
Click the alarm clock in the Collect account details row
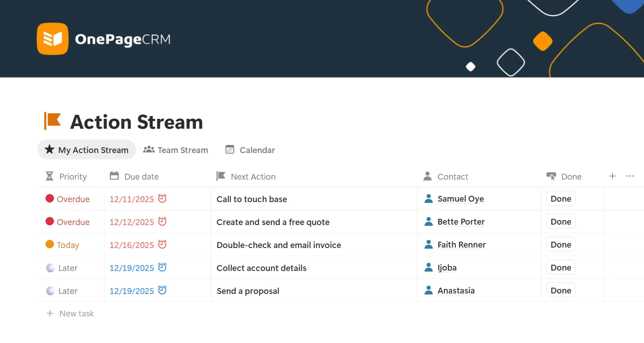click(162, 267)
